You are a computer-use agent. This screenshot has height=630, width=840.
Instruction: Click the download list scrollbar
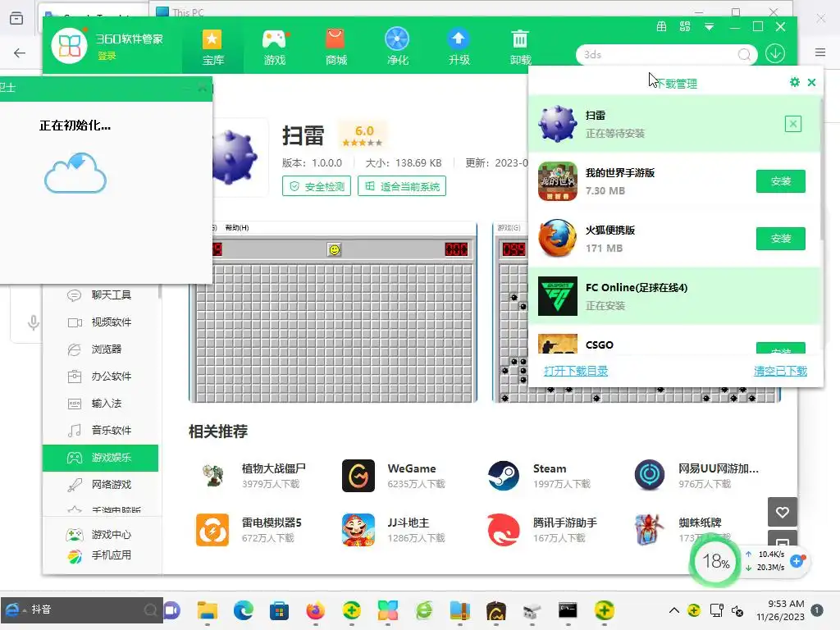coord(820,168)
